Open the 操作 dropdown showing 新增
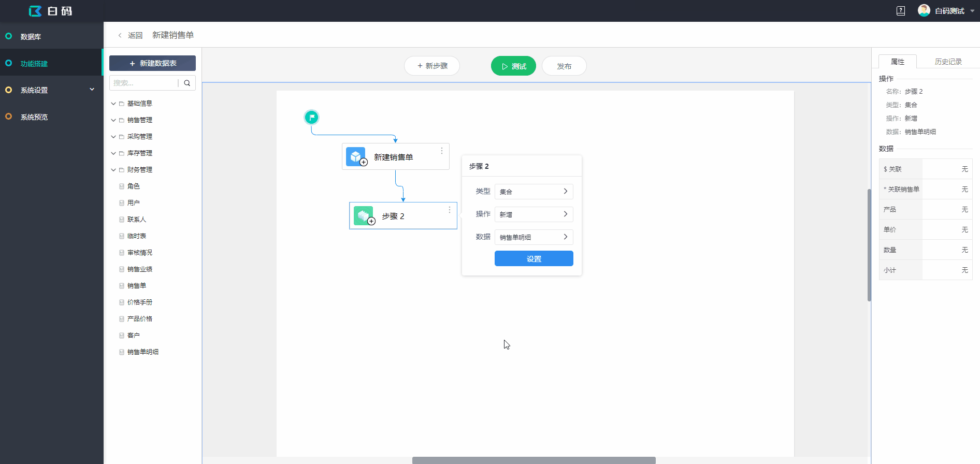 point(534,214)
